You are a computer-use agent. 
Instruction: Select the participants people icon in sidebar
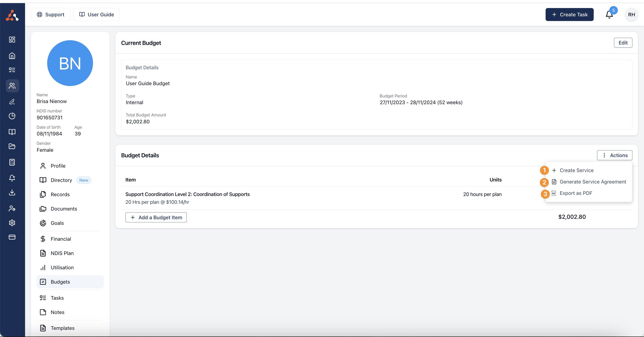coord(12,86)
